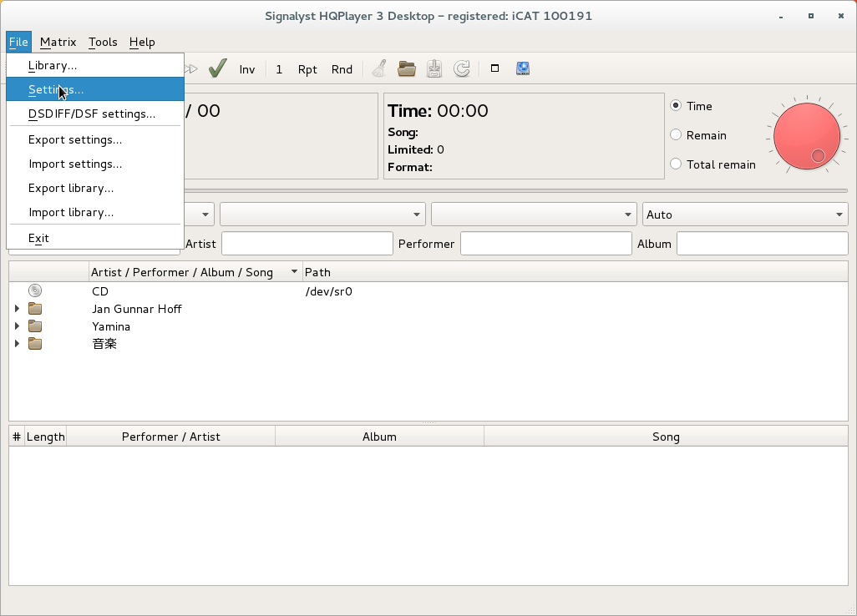
Task: Choose Settings... from File menu
Action: [95, 89]
